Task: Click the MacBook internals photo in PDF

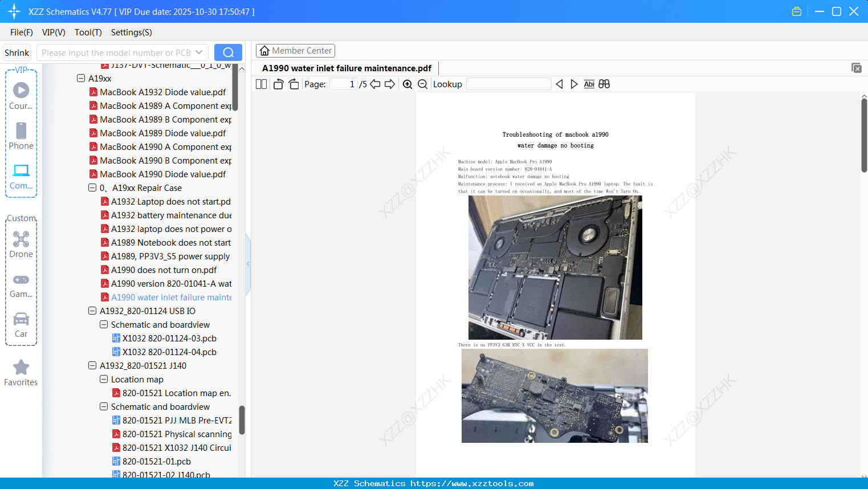Action: [x=555, y=267]
